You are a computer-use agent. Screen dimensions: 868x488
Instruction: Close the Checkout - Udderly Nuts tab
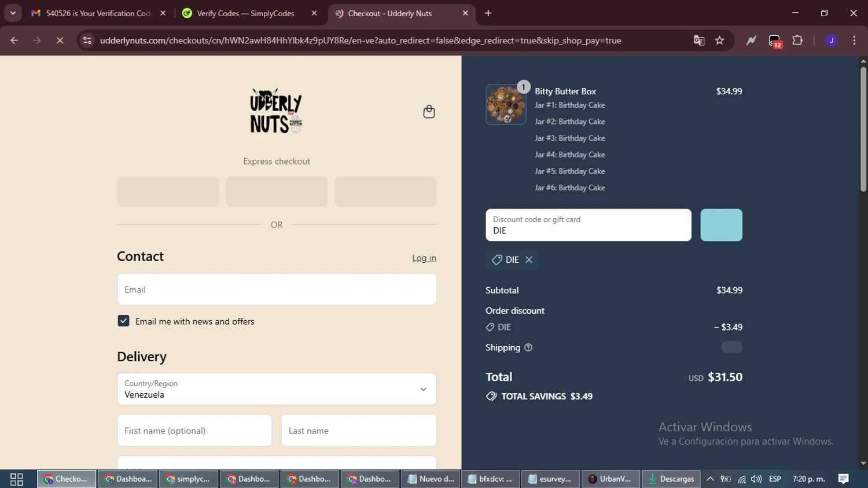(465, 13)
